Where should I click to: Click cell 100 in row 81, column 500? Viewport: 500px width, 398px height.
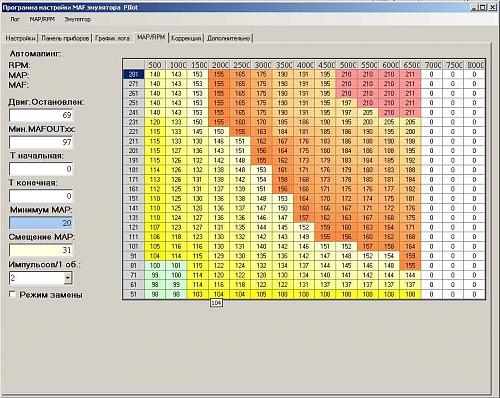click(x=155, y=266)
